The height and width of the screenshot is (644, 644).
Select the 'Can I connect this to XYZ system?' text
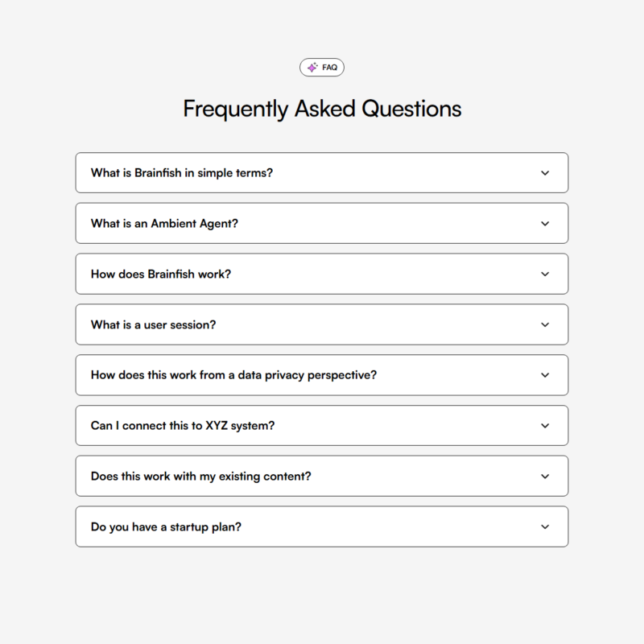[x=183, y=426]
